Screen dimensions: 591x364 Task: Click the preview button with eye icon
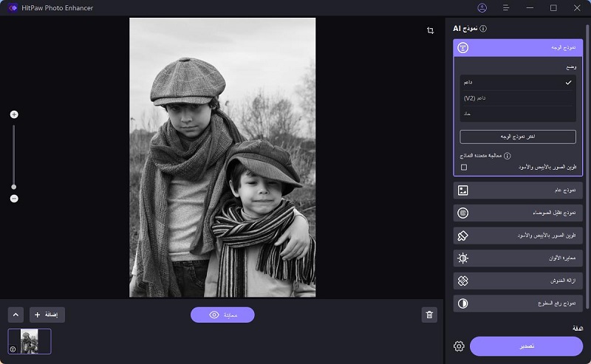coord(222,315)
